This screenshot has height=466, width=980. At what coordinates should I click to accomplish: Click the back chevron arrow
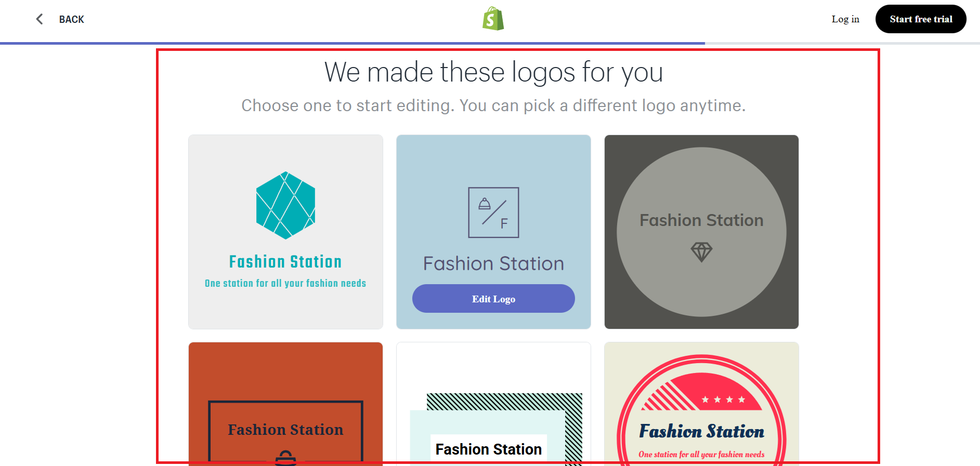click(x=40, y=19)
